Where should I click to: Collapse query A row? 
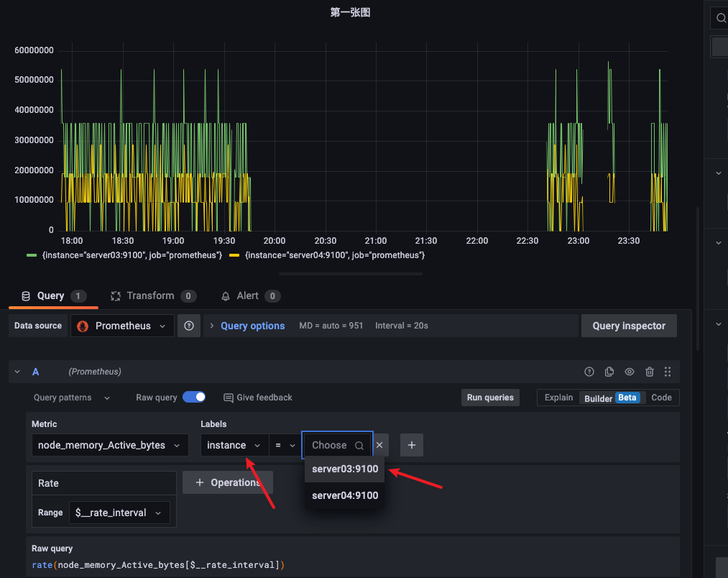coord(17,372)
